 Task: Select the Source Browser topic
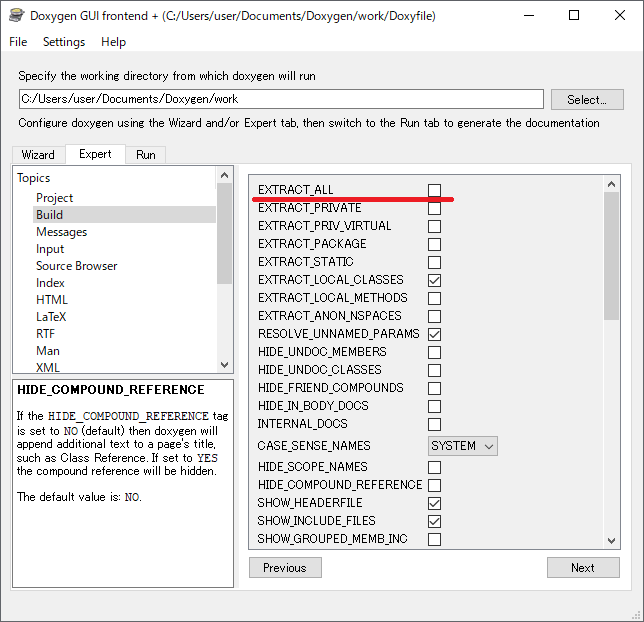tap(77, 266)
